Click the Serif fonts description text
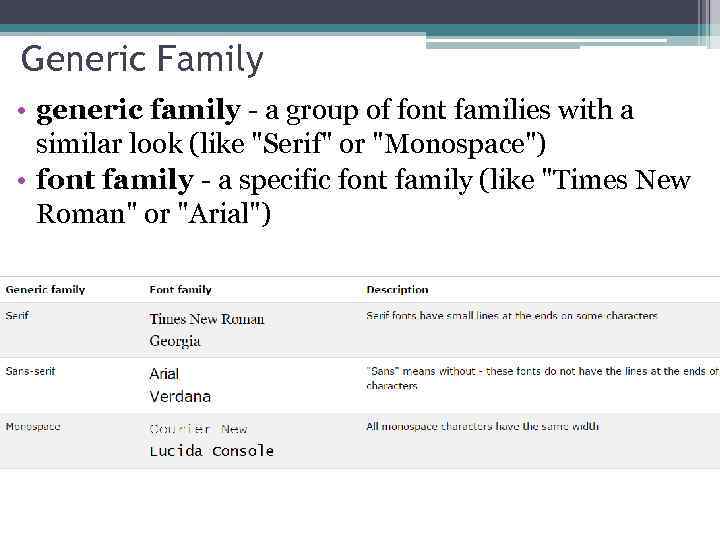The image size is (720, 540). click(512, 316)
